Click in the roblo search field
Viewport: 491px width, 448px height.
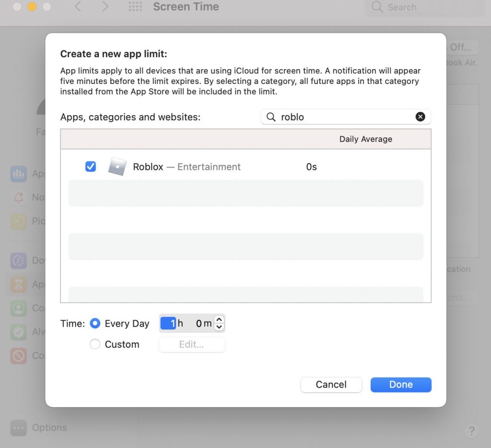346,117
